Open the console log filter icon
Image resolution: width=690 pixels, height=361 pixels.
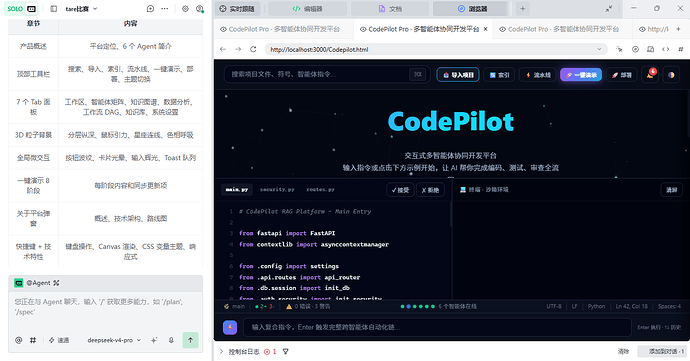pyautogui.click(x=286, y=351)
